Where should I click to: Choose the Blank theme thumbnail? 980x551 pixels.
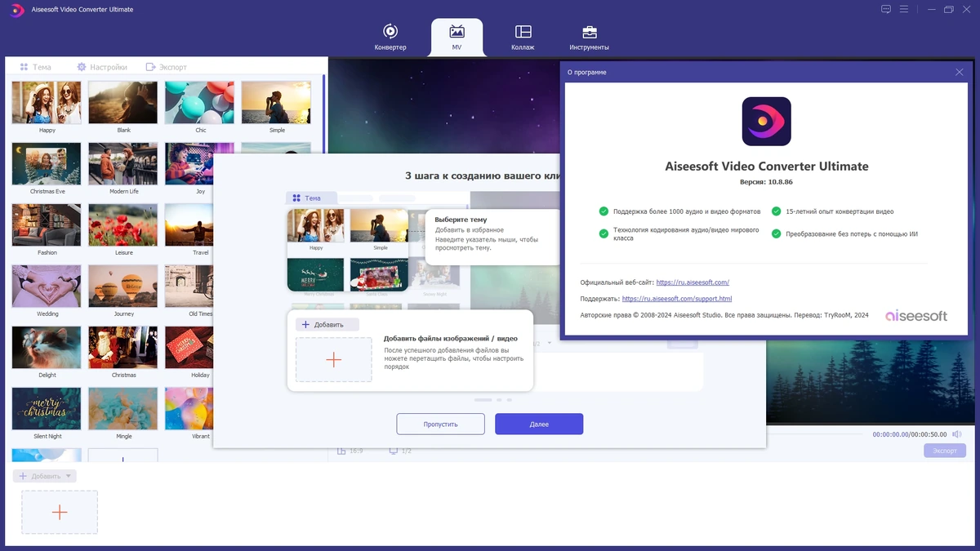point(123,102)
